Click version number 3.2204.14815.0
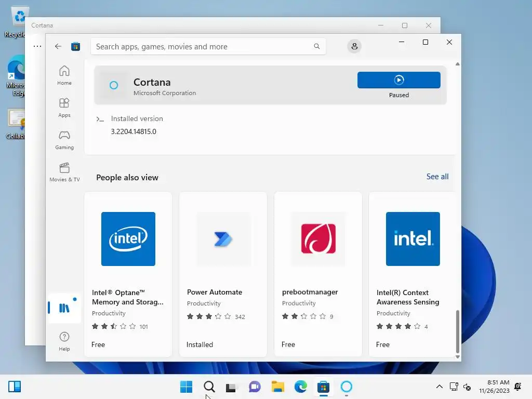The image size is (532, 399). click(x=134, y=131)
